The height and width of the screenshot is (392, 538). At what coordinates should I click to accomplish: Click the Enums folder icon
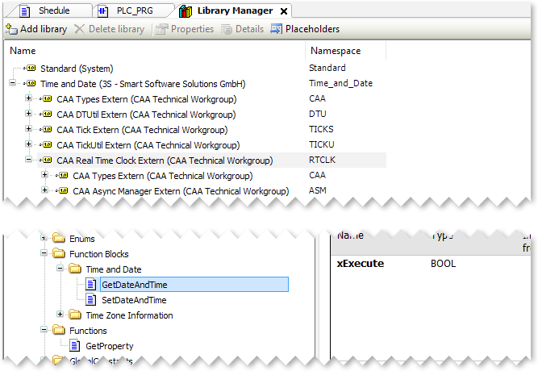click(58, 239)
